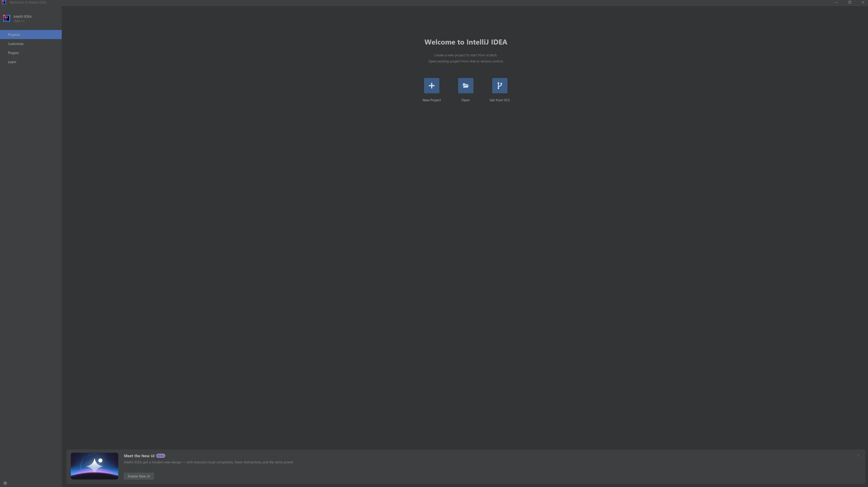The height and width of the screenshot is (487, 868).
Task: Click the Welcome to IntelliJ IDEA heading
Action: pyautogui.click(x=465, y=42)
